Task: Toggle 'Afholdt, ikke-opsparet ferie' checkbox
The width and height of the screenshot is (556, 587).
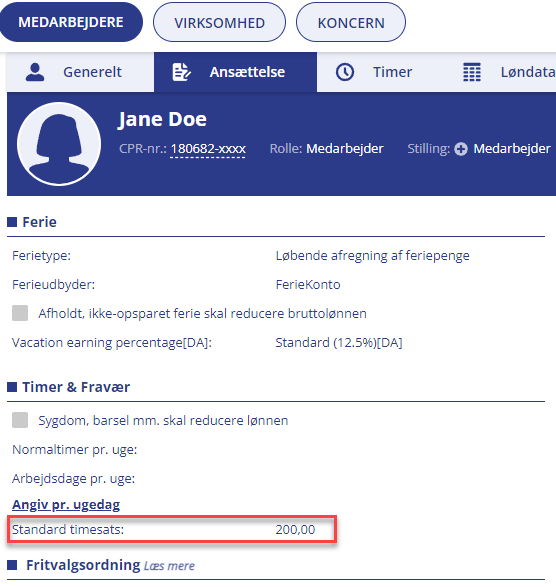Action: tap(20, 313)
